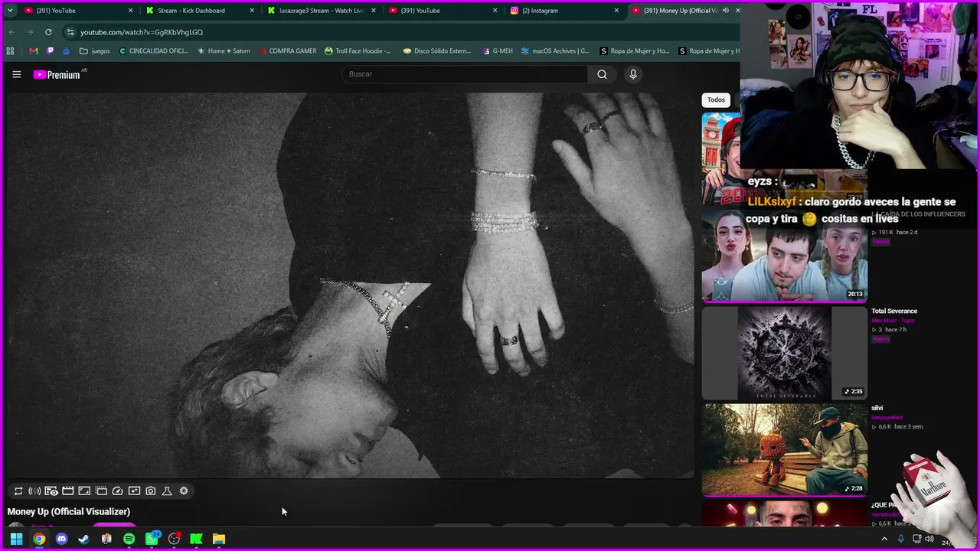
Task: Click the broadcast waves icon under the video
Action: 34,491
